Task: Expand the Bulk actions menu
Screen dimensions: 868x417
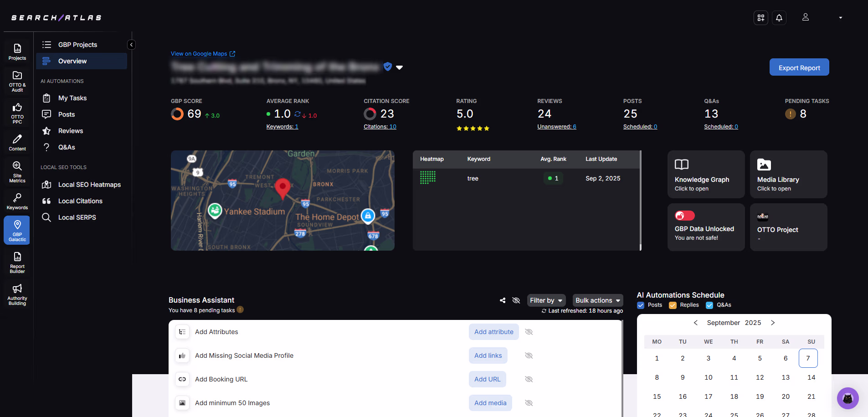Action: point(597,300)
